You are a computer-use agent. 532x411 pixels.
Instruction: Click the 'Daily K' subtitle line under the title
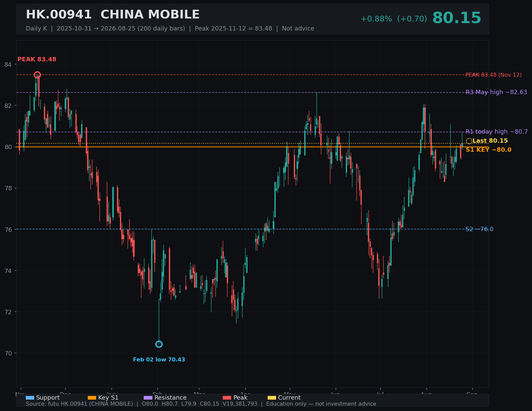(x=170, y=28)
